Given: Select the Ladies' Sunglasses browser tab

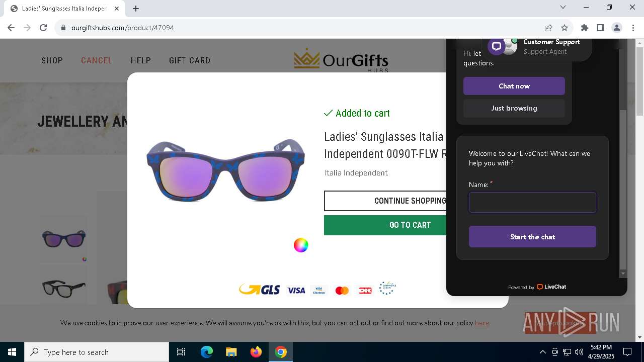Looking at the screenshot, I should 64,9.
